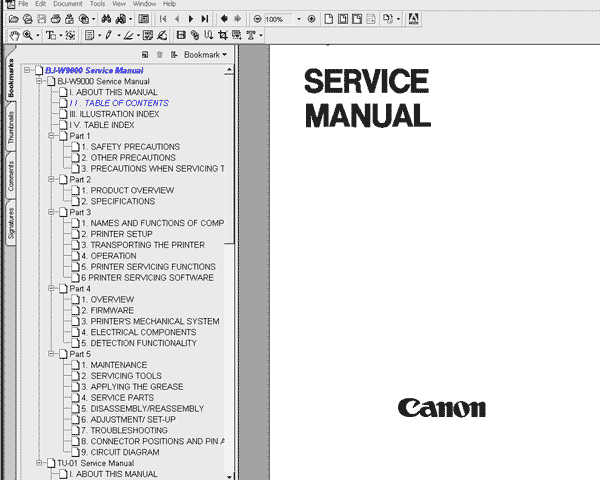Open the Tools menu

(x=97, y=4)
